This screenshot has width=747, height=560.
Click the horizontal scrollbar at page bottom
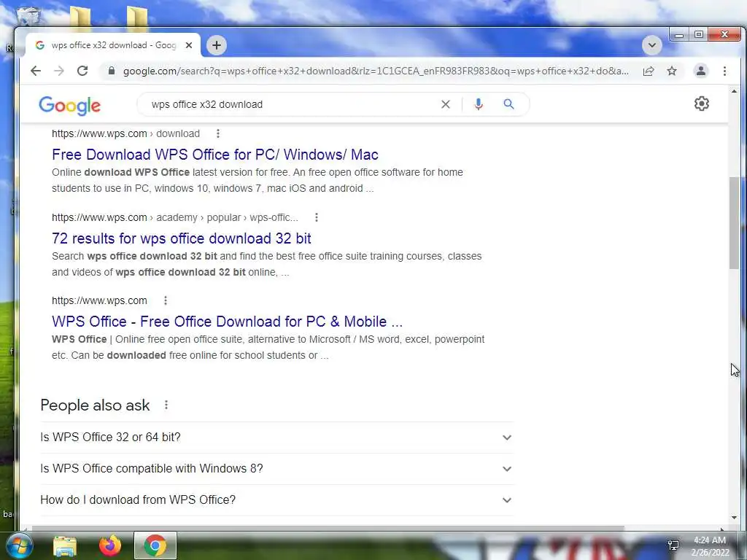(x=328, y=528)
